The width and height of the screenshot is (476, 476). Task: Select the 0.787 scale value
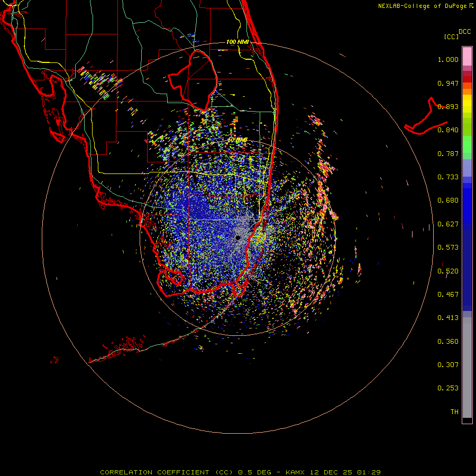(448, 153)
